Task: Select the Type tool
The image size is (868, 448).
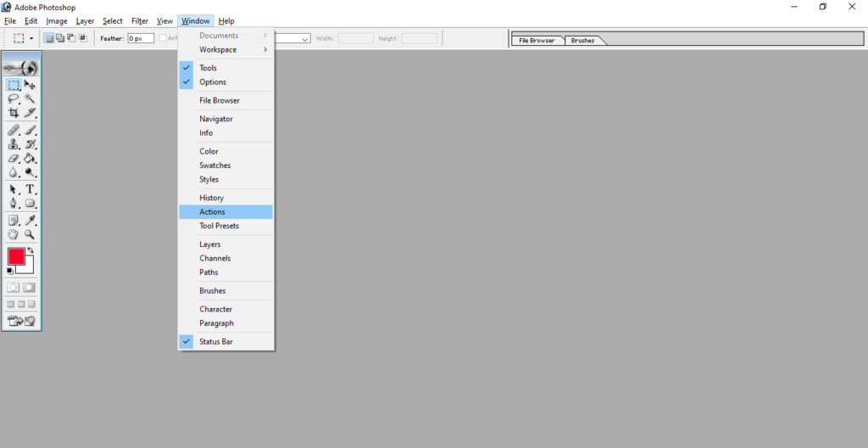Action: click(30, 189)
